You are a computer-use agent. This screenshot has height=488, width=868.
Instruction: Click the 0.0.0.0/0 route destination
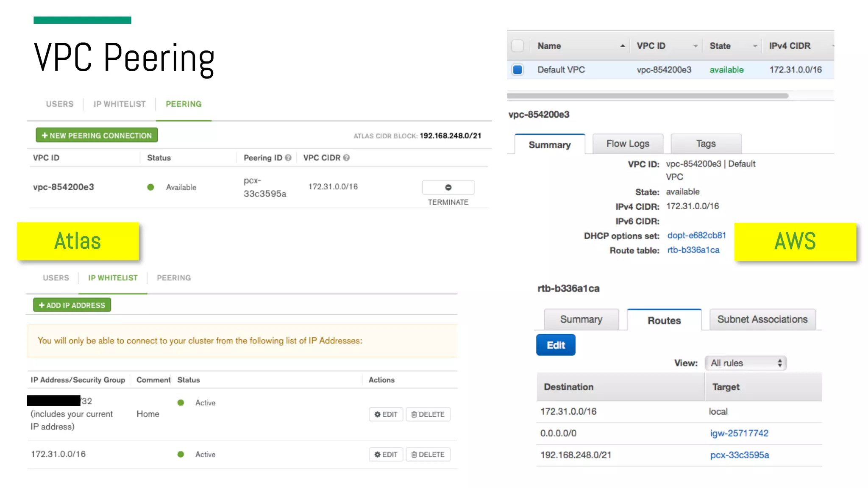pyautogui.click(x=558, y=433)
